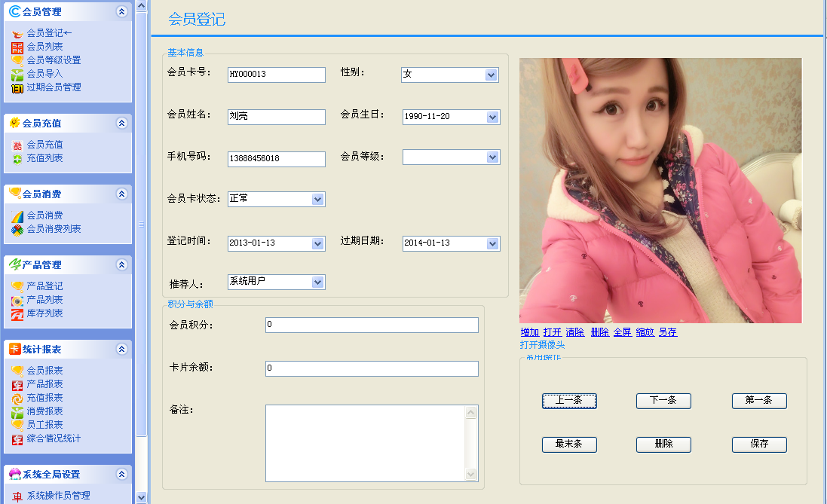Click the 会员消费列表 icon
The image size is (827, 504).
(x=17, y=229)
